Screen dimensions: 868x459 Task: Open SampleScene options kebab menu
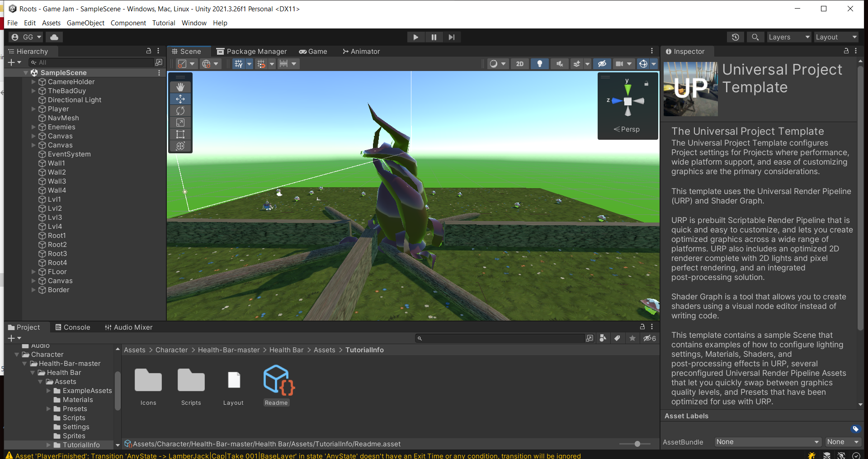(x=159, y=72)
